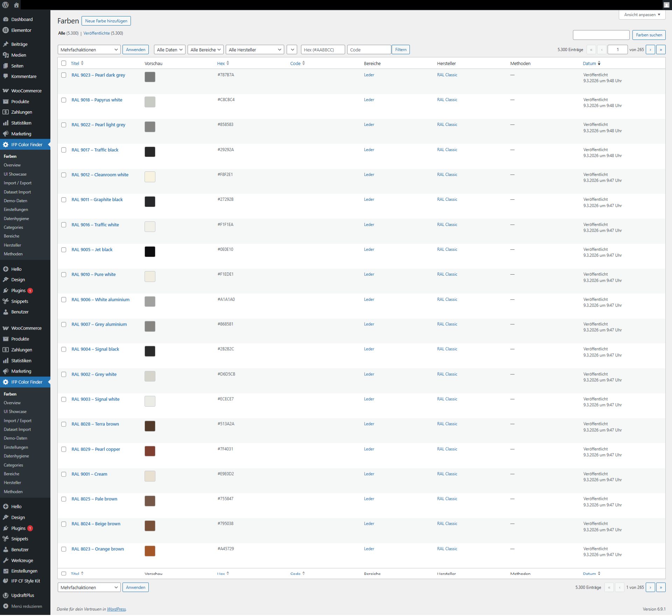Image resolution: width=672 pixels, height=616 pixels.
Task: Check the RAL 9017 Traffic black row
Action: 64,150
